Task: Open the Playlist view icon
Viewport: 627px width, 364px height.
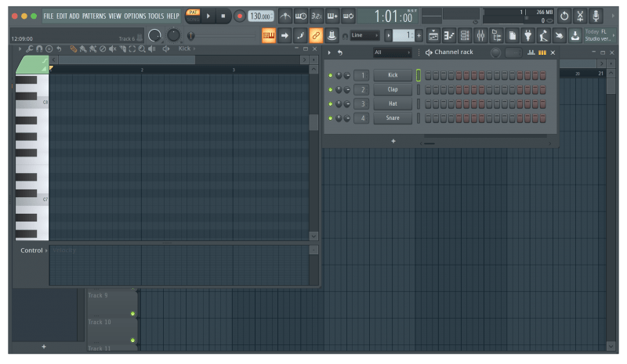Action: click(x=433, y=36)
